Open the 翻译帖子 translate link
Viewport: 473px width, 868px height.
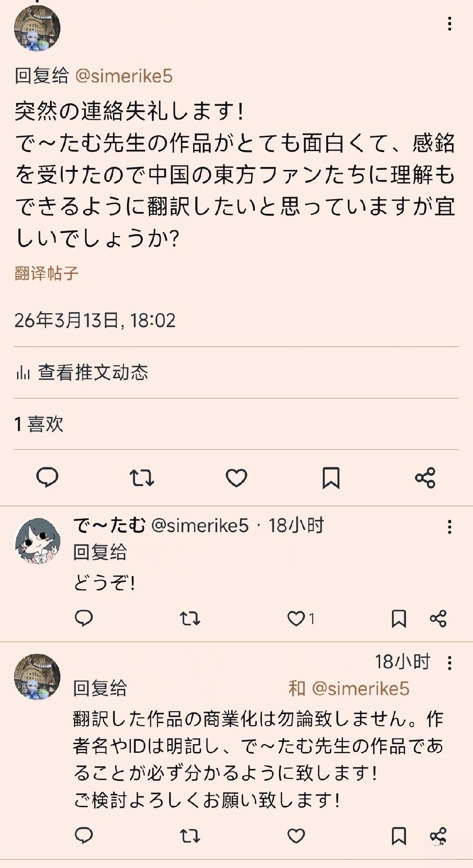click(46, 273)
